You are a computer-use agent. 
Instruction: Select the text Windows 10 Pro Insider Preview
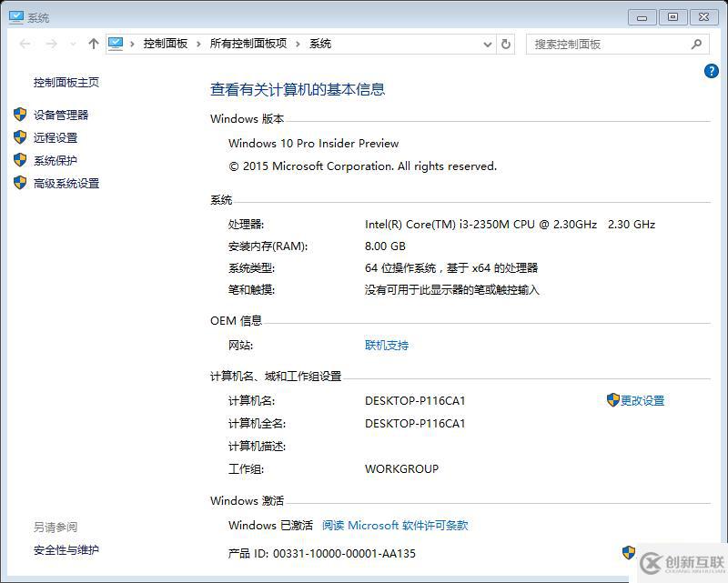(x=313, y=144)
